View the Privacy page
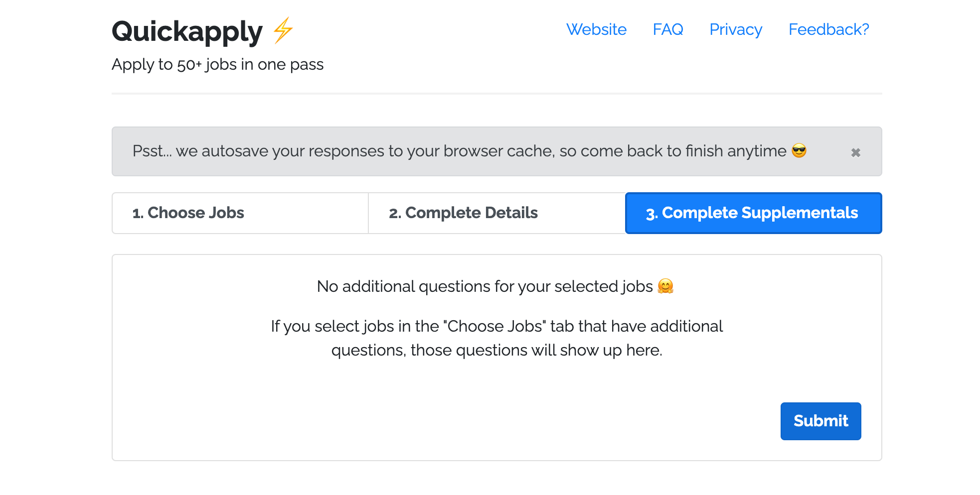This screenshot has height=495, width=980. point(735,30)
